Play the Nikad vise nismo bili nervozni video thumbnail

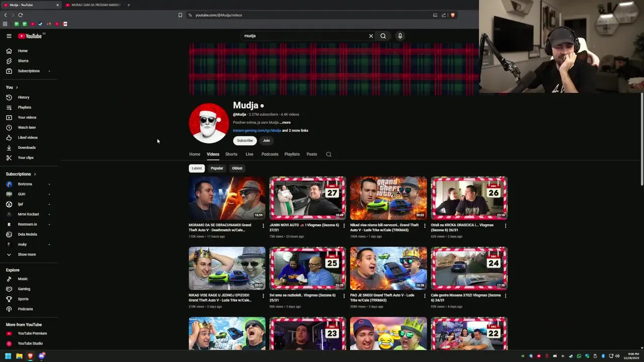pos(388,198)
